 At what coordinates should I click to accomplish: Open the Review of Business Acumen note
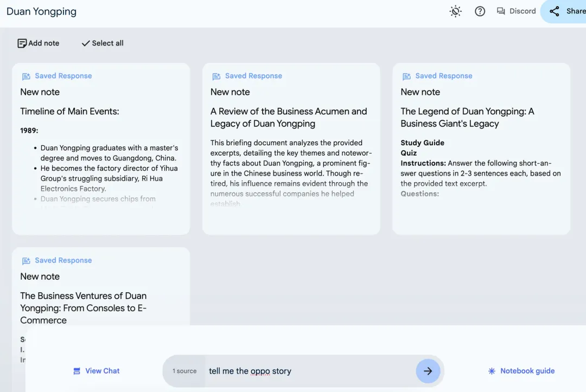pos(291,149)
